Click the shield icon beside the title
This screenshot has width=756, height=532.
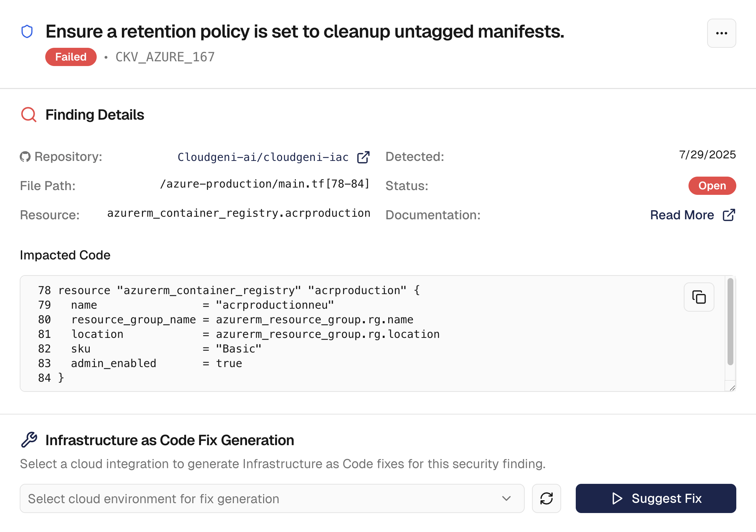[27, 32]
